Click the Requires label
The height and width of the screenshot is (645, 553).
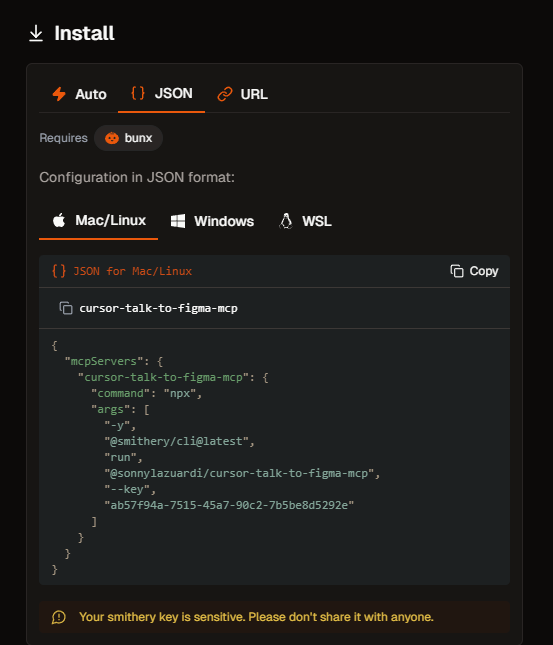(63, 138)
